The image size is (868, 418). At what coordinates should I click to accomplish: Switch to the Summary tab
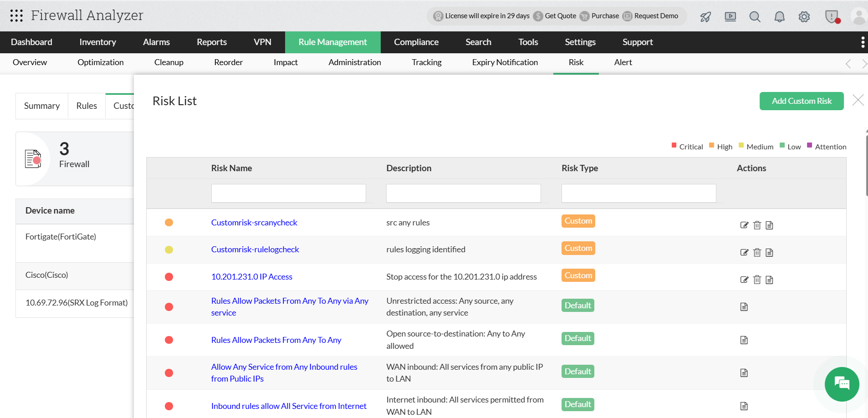pos(42,106)
